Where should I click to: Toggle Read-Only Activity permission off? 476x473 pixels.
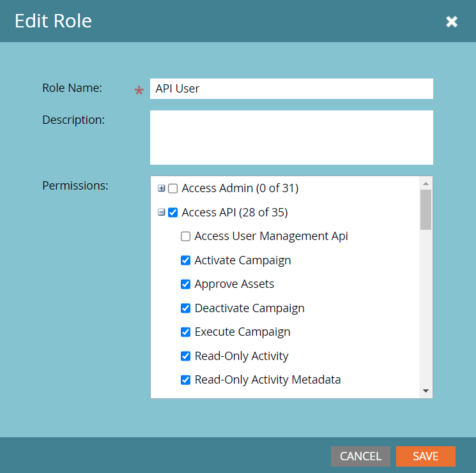coord(185,356)
